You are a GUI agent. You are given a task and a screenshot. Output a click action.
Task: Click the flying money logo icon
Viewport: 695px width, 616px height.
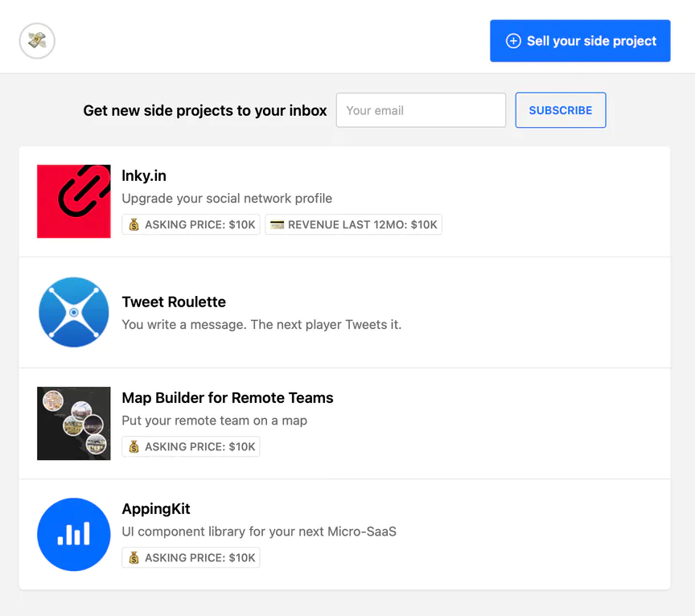pyautogui.click(x=37, y=41)
